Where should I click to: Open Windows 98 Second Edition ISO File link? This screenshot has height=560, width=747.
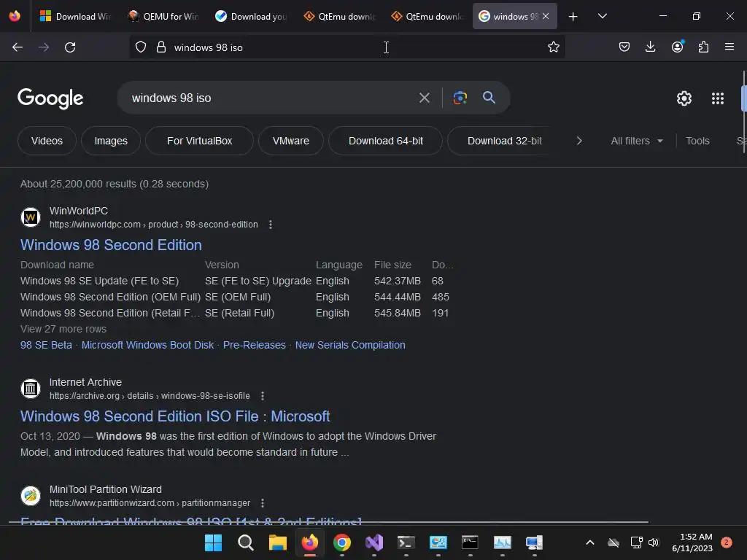click(x=175, y=416)
